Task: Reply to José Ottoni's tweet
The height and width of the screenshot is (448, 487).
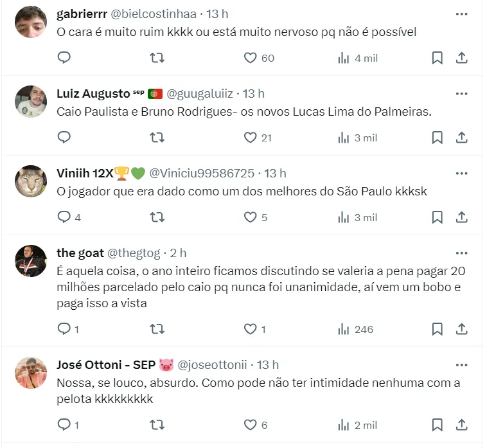Action: (64, 425)
